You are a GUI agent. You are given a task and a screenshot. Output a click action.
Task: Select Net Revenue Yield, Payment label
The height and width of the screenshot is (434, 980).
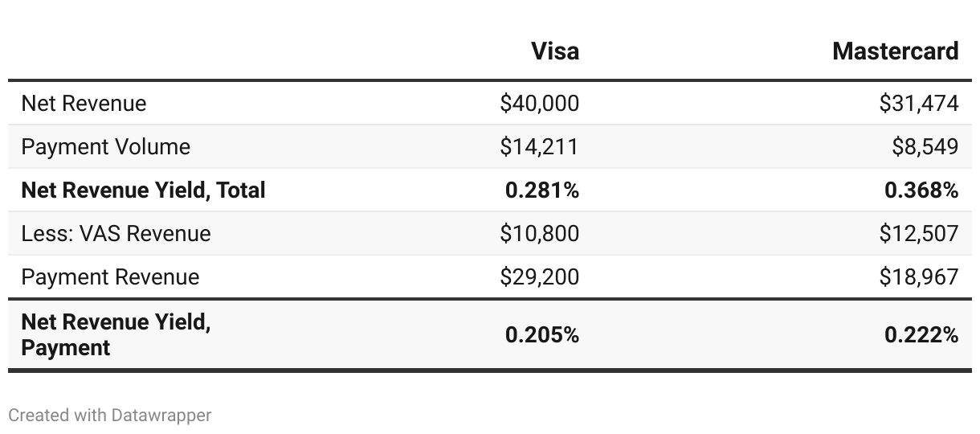(116, 335)
